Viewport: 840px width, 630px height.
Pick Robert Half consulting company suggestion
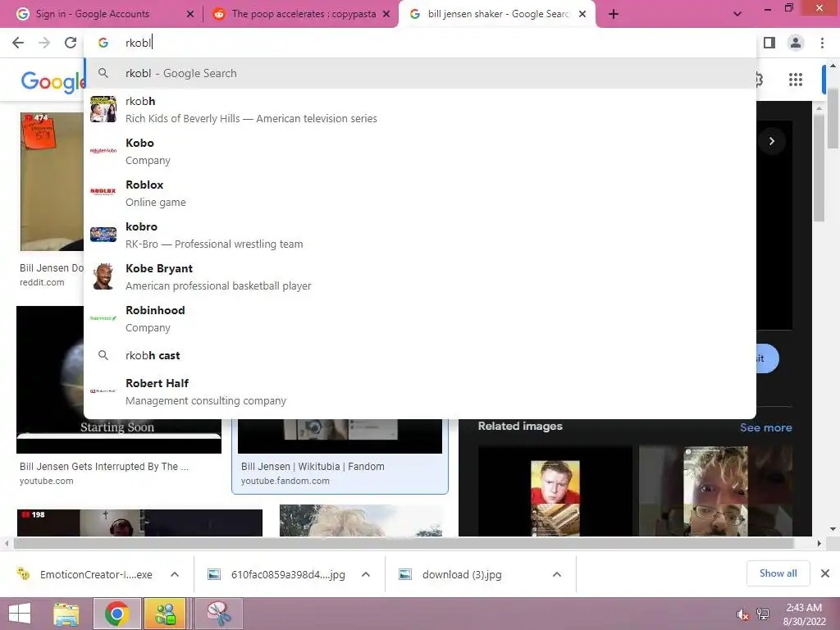click(420, 391)
